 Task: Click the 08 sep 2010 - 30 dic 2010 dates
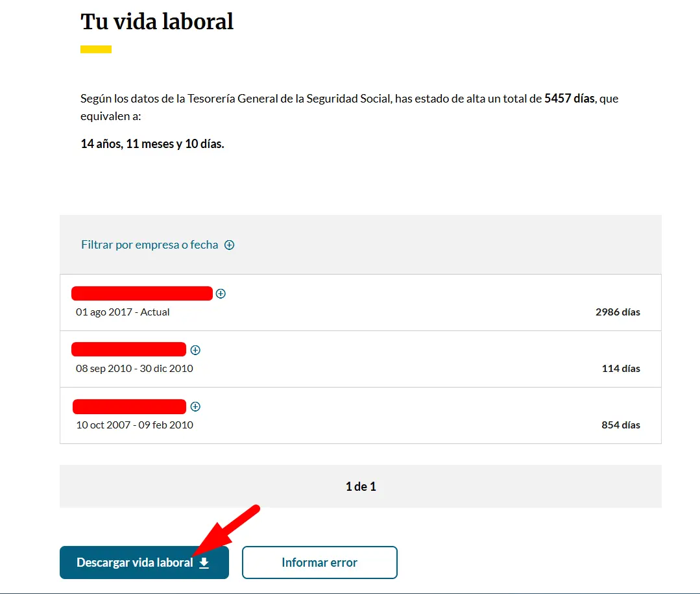(134, 369)
